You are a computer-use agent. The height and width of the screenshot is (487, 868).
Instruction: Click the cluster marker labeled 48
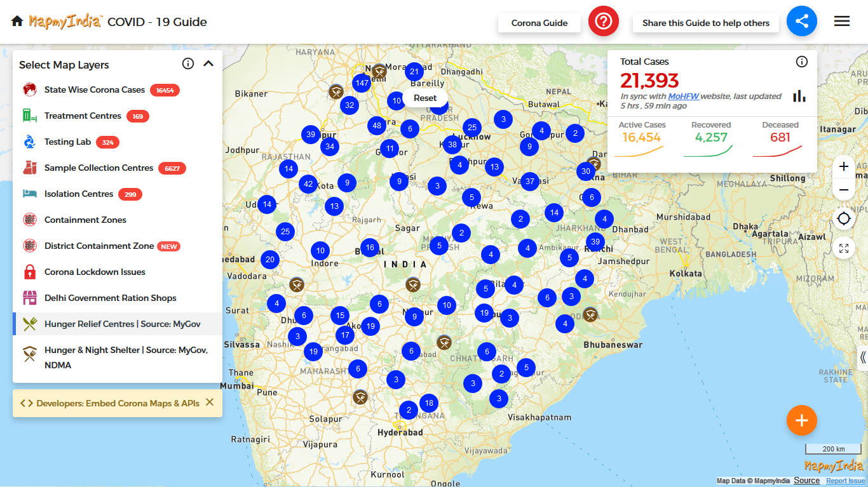377,126
